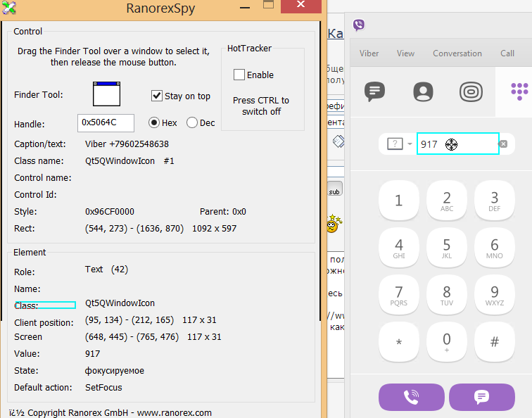Grab the RanorexSpy Finder Tool icon
Viewport: 532px width, 418px height.
(x=107, y=94)
